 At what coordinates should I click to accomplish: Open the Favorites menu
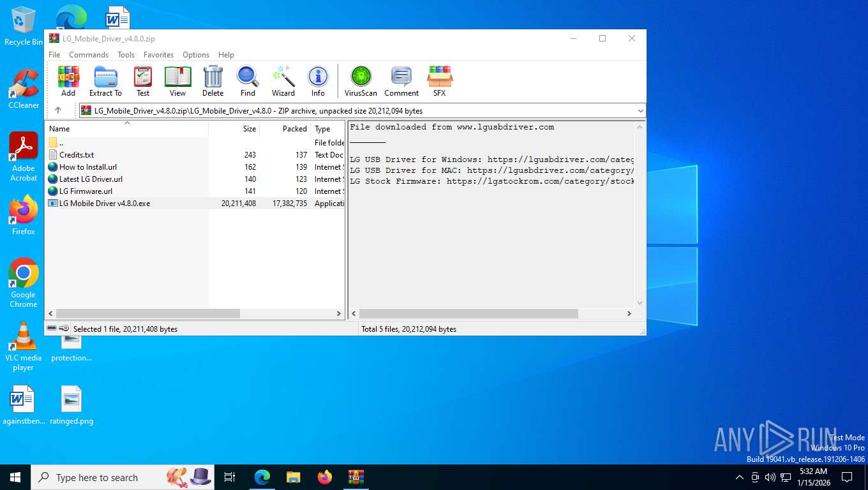[x=158, y=55]
